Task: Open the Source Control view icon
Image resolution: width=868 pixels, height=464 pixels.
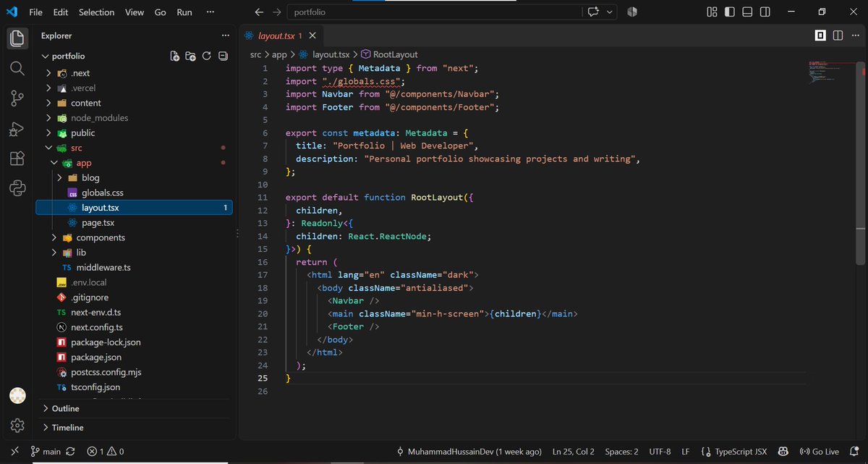Action: pyautogui.click(x=18, y=98)
